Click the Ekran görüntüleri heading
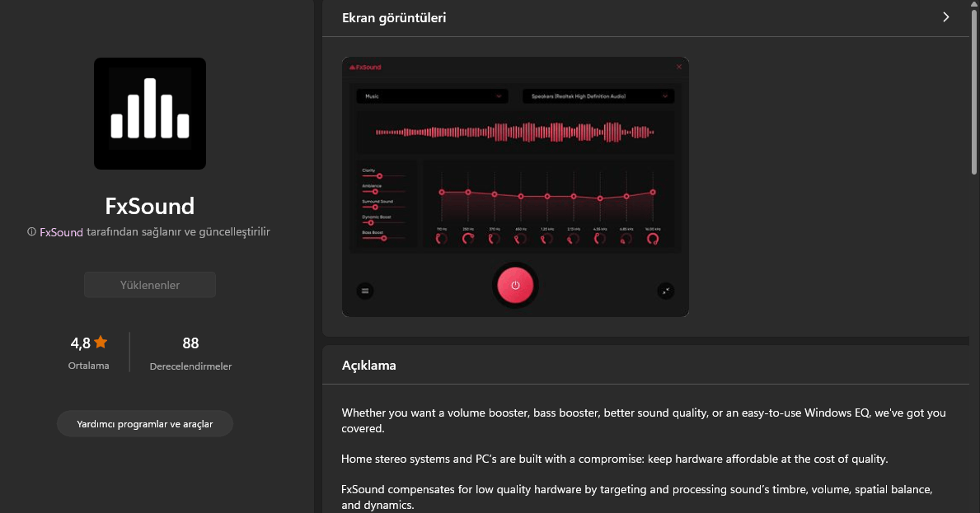 [x=394, y=18]
